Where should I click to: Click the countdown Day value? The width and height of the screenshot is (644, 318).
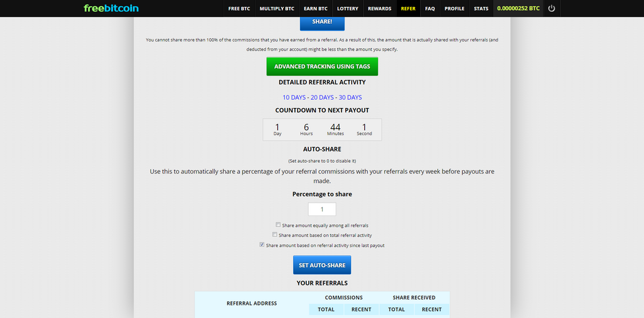[277, 127]
